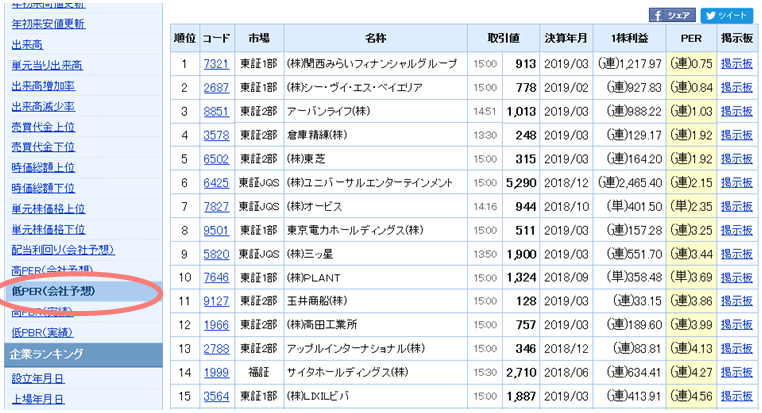This screenshot has height=413, width=762.
Task: Open stock code 3564 link
Action: click(x=216, y=396)
